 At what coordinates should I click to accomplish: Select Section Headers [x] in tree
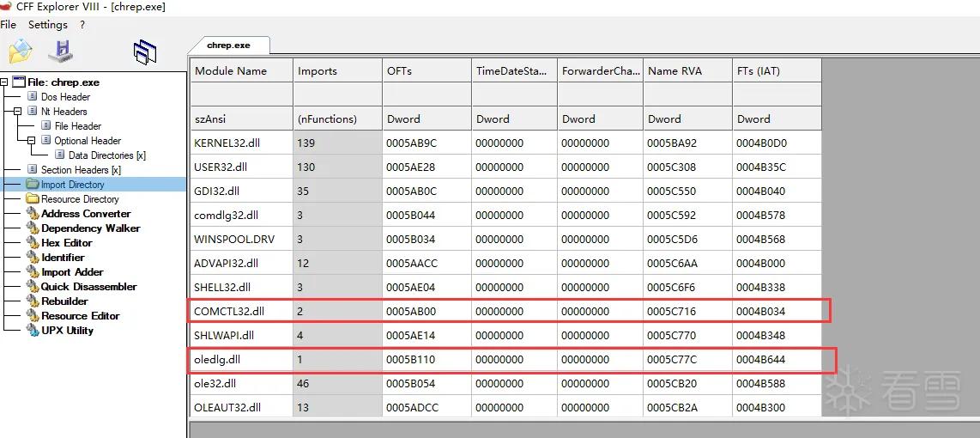pyautogui.click(x=81, y=169)
